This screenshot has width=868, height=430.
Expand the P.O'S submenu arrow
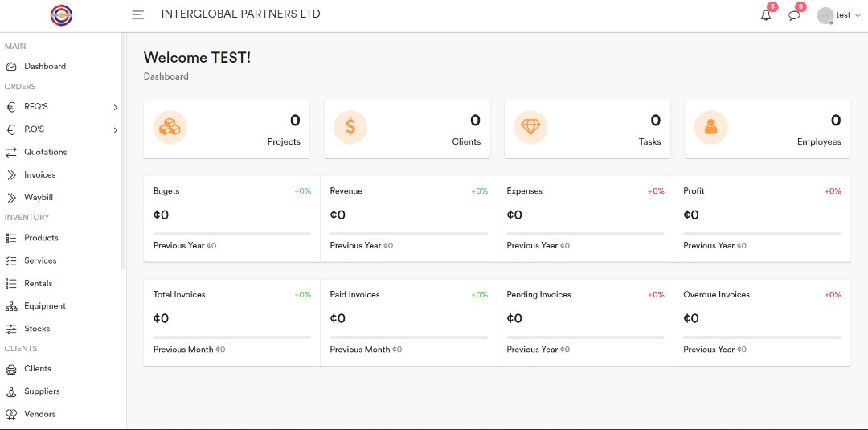(115, 129)
